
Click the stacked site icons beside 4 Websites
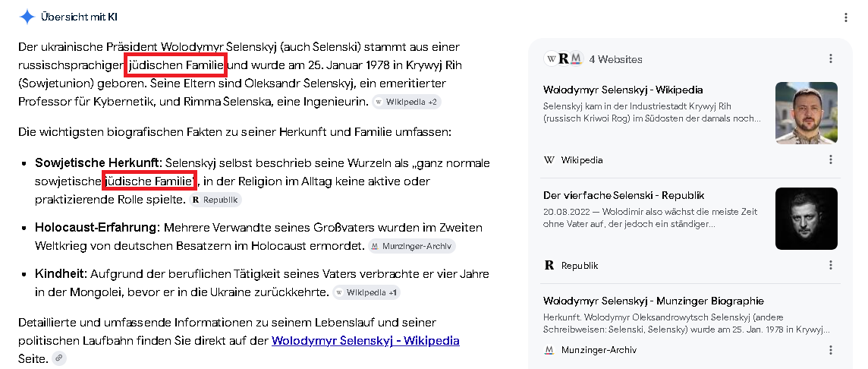[x=564, y=58]
